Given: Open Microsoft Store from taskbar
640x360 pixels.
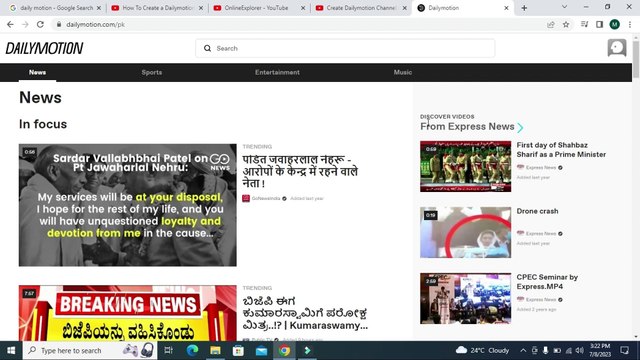Looking at the screenshot, I should pos(238,351).
